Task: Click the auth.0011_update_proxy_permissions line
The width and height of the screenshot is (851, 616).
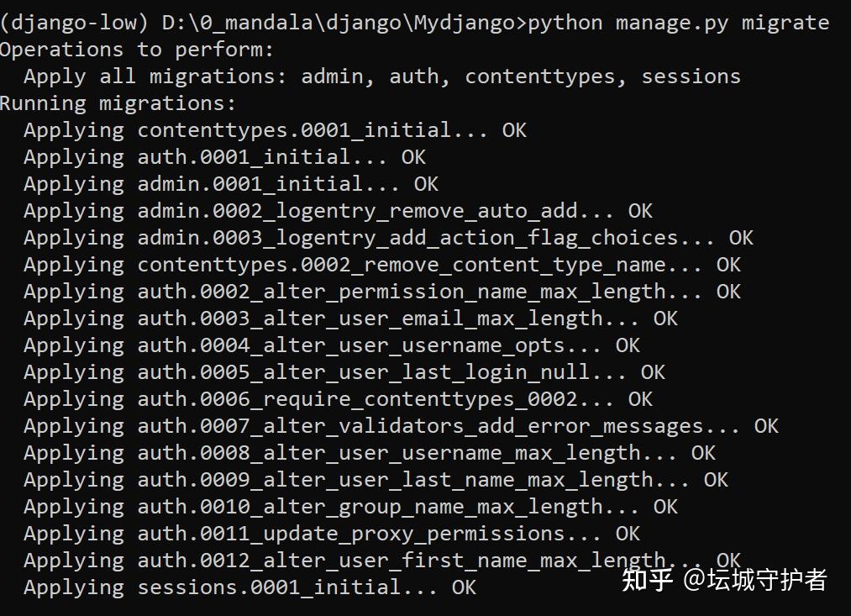Action: coord(332,534)
